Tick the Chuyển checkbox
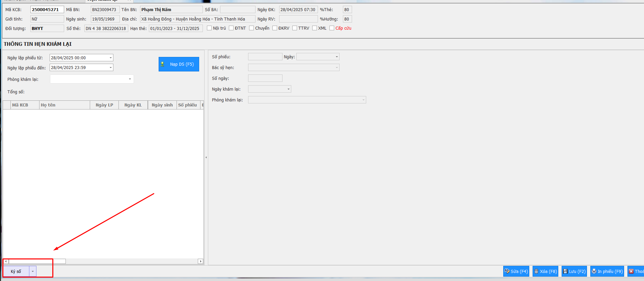644x281 pixels. pyautogui.click(x=251, y=28)
